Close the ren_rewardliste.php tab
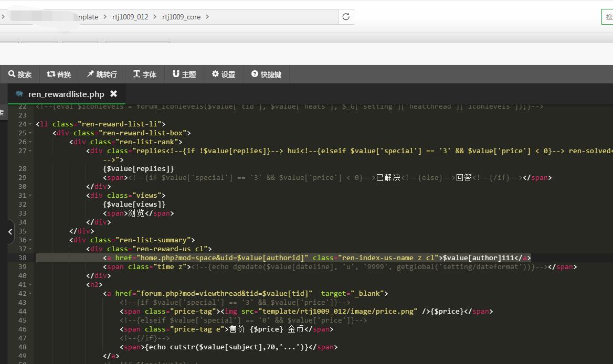Viewport: 613px width, 364px height. pyautogui.click(x=113, y=94)
